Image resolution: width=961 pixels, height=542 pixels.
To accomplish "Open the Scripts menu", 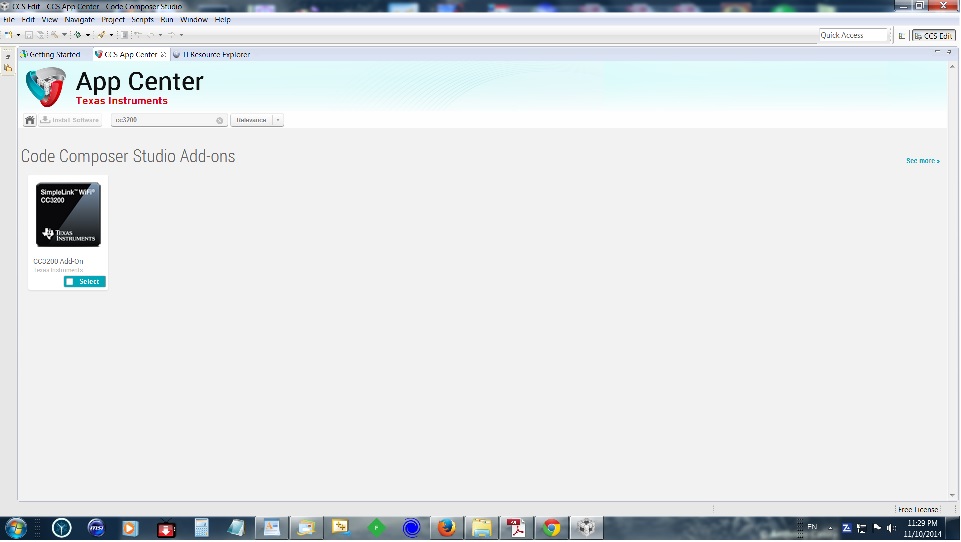I will point(143,20).
